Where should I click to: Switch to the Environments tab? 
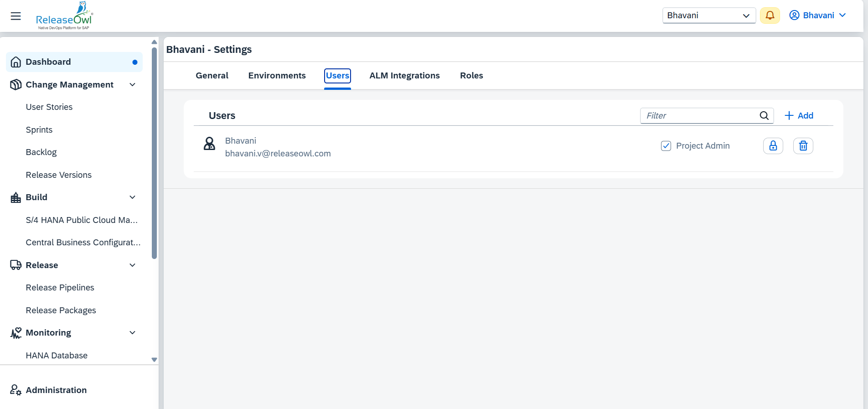tap(277, 76)
